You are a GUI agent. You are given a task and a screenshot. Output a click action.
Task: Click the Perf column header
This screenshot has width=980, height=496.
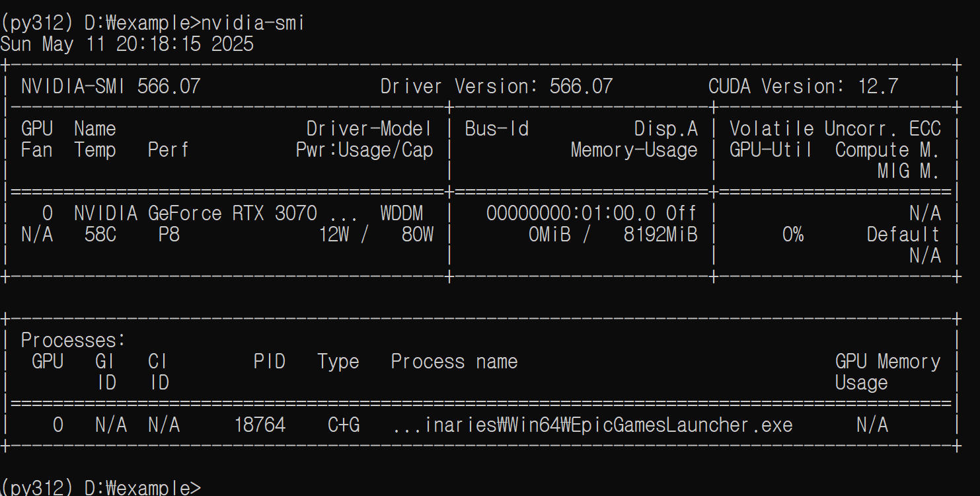(169, 150)
